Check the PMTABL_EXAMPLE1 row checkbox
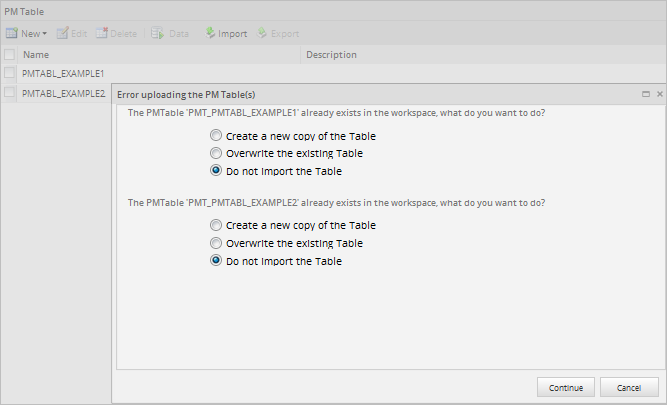667x405 pixels. tap(9, 73)
